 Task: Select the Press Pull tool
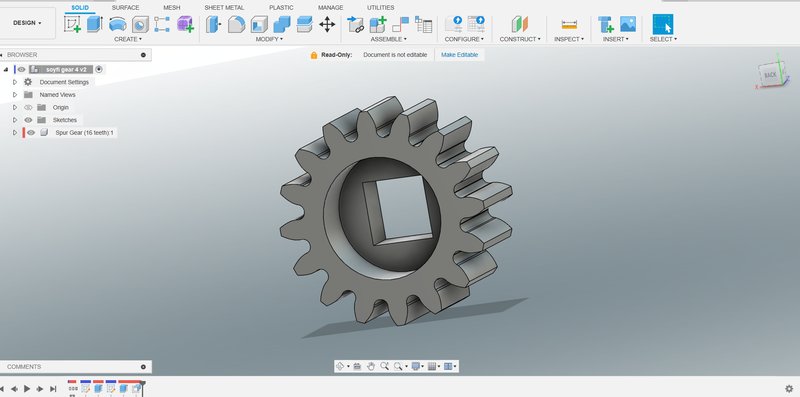tap(213, 24)
